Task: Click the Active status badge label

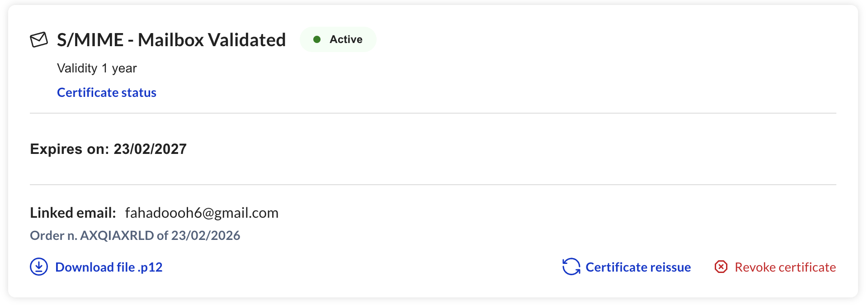Action: [346, 40]
